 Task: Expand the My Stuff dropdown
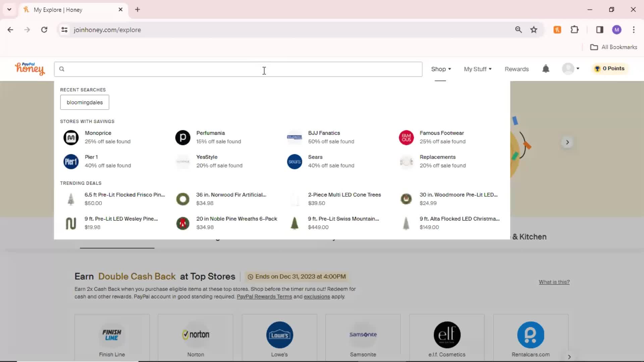[478, 69]
